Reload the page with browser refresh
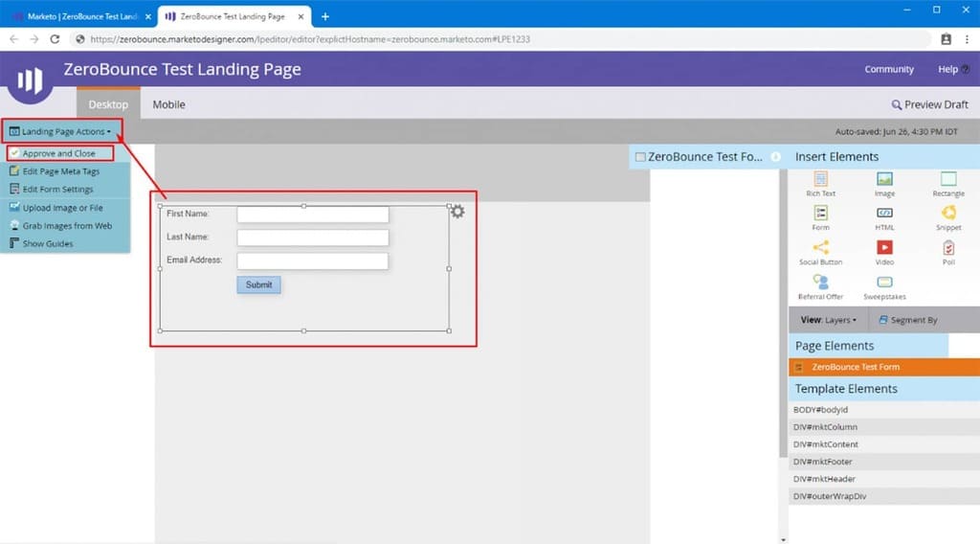 tap(55, 38)
